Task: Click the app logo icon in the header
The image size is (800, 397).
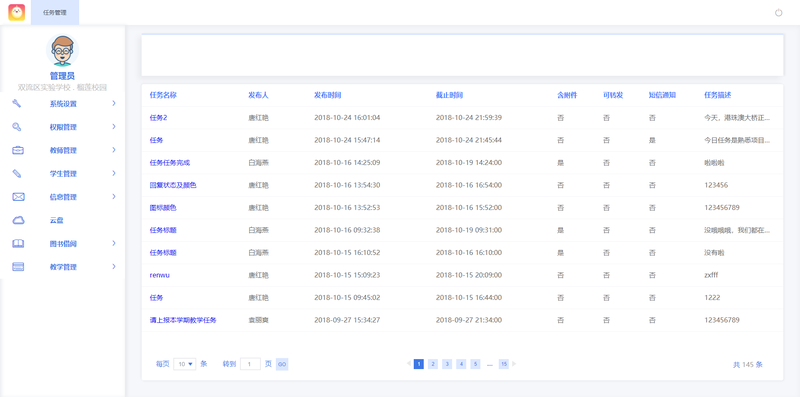Action: point(16,12)
